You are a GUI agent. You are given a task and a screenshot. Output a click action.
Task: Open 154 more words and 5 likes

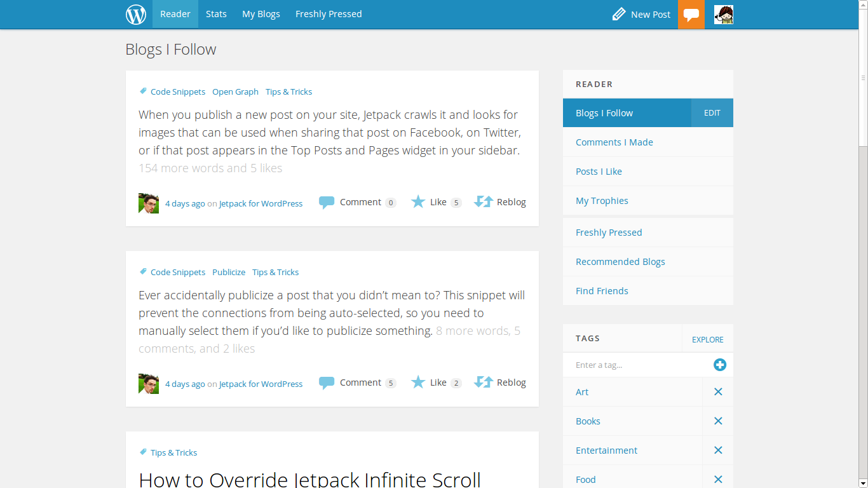tap(210, 168)
